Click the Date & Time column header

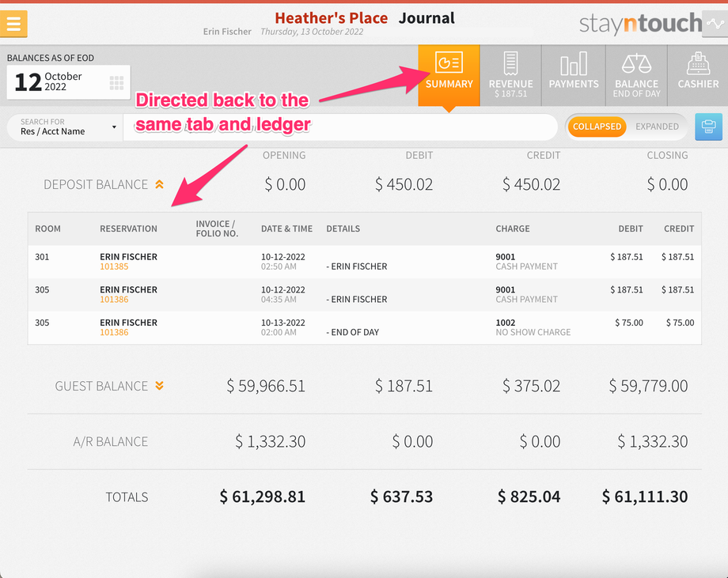(286, 229)
